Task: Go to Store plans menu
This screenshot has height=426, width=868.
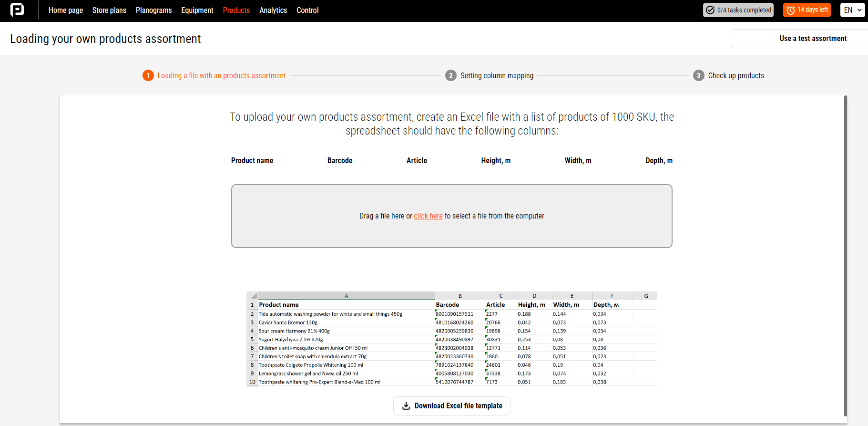Action: (x=109, y=10)
